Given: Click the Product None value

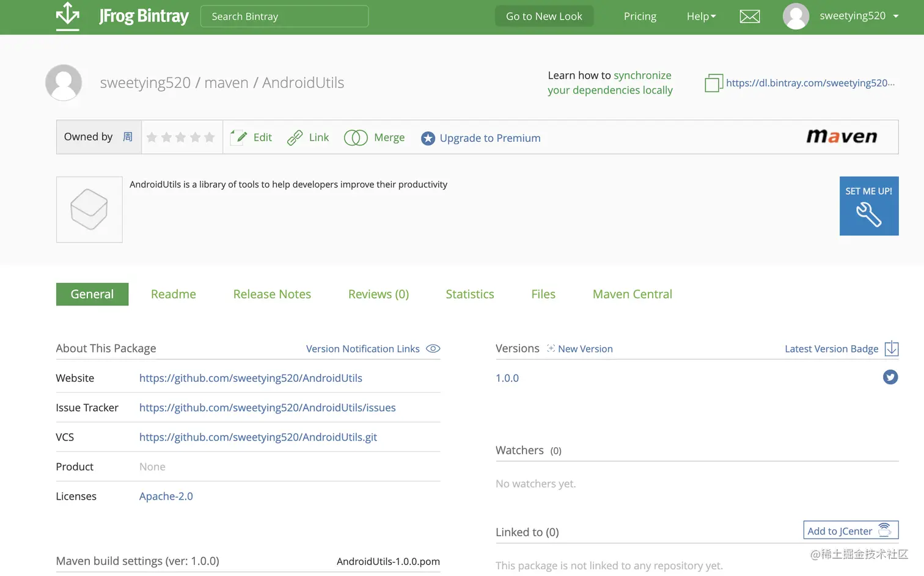Looking at the screenshot, I should 152,467.
